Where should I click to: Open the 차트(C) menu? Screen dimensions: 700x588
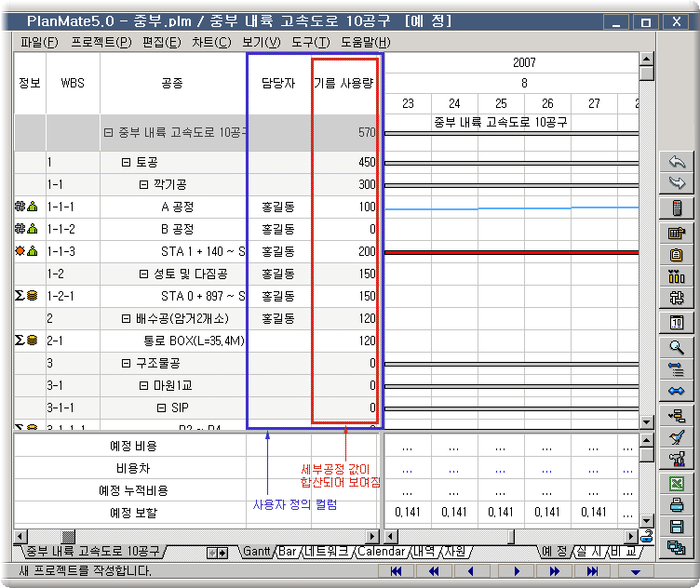[211, 42]
